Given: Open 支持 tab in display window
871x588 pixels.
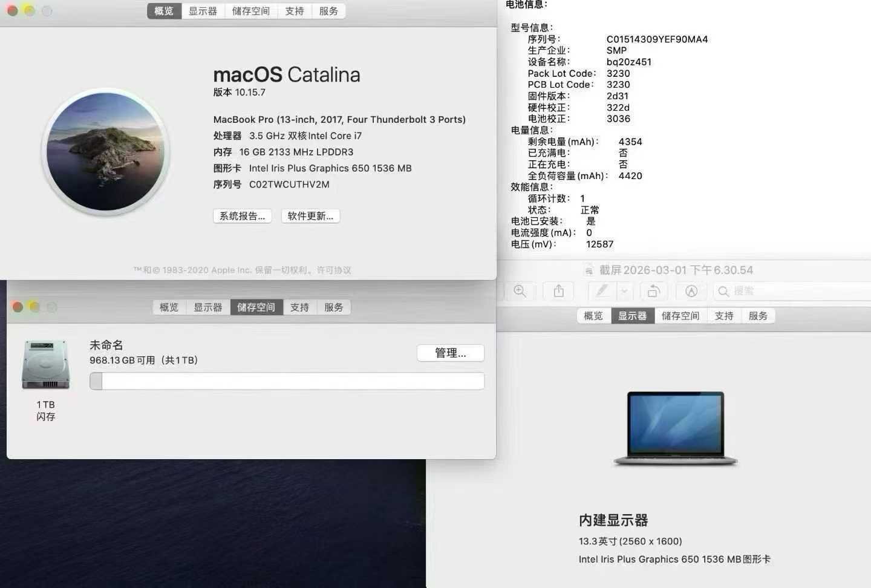Looking at the screenshot, I should pyautogui.click(x=724, y=316).
